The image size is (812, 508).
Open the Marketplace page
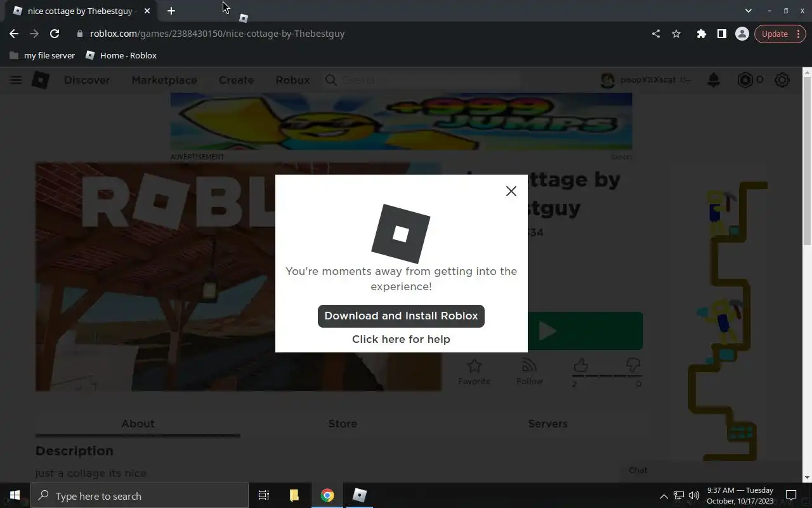click(164, 80)
